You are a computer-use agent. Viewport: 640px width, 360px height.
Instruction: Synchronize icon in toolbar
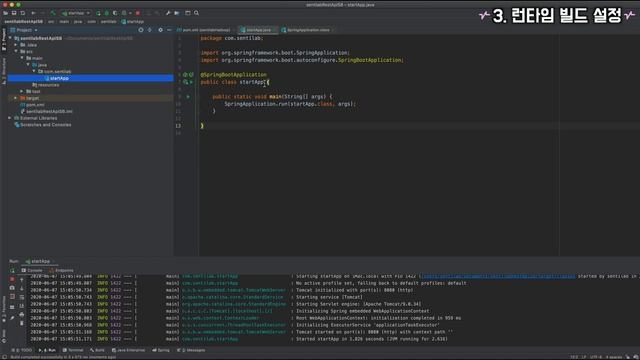[23, 13]
